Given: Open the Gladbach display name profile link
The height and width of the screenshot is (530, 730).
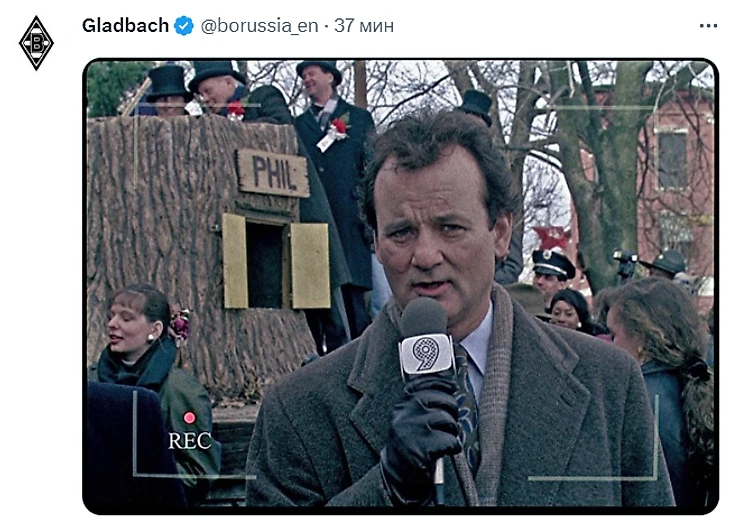Looking at the screenshot, I should click(125, 26).
